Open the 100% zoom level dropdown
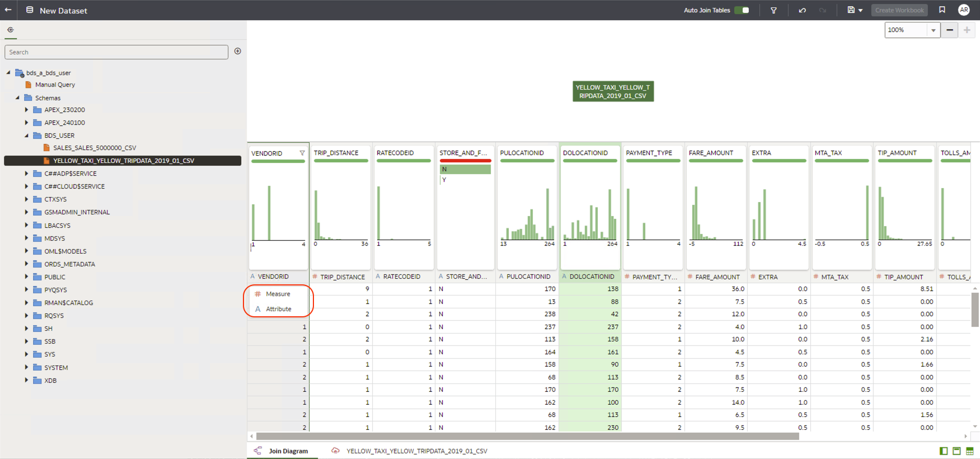The height and width of the screenshot is (459, 980). pyautogui.click(x=933, y=30)
